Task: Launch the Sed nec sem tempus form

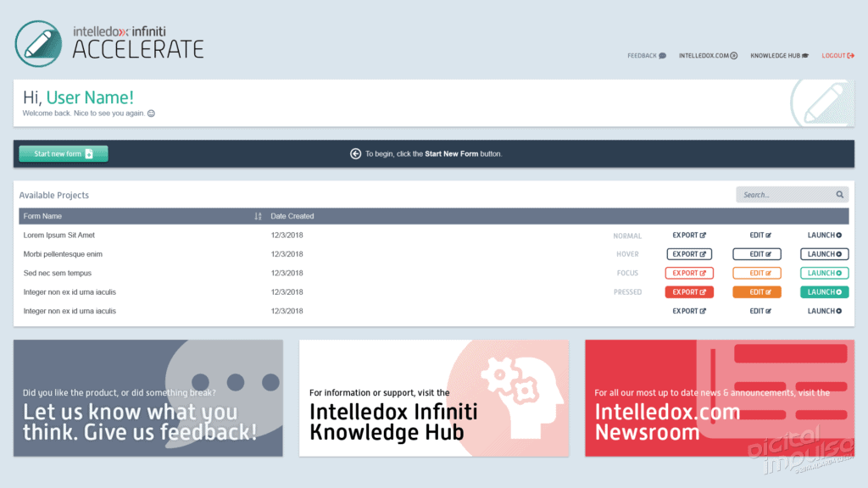Action: pos(824,273)
